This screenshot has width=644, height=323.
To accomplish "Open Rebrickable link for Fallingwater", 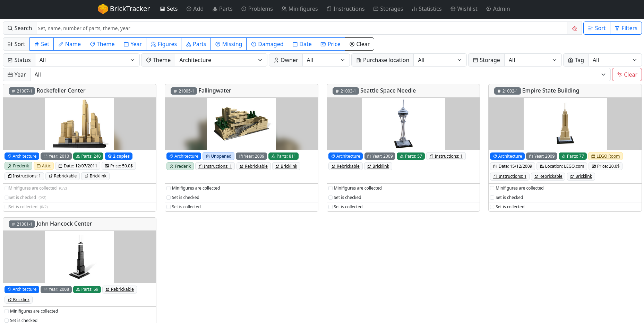I will click(254, 166).
